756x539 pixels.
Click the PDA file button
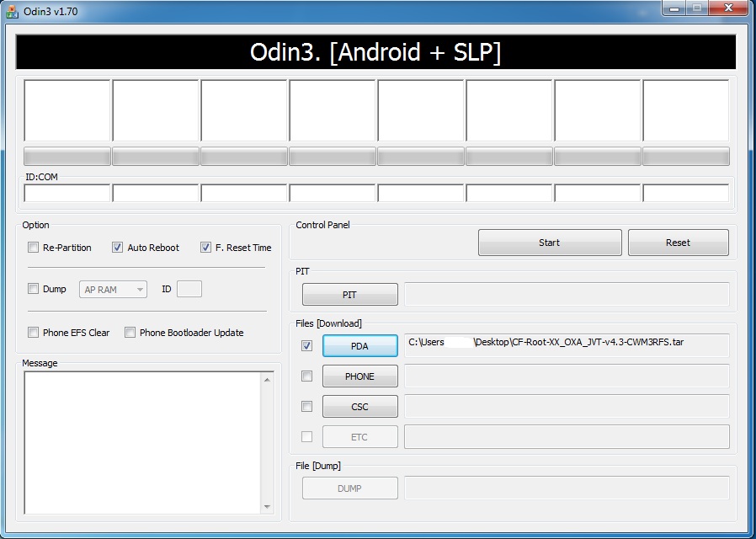(x=359, y=346)
